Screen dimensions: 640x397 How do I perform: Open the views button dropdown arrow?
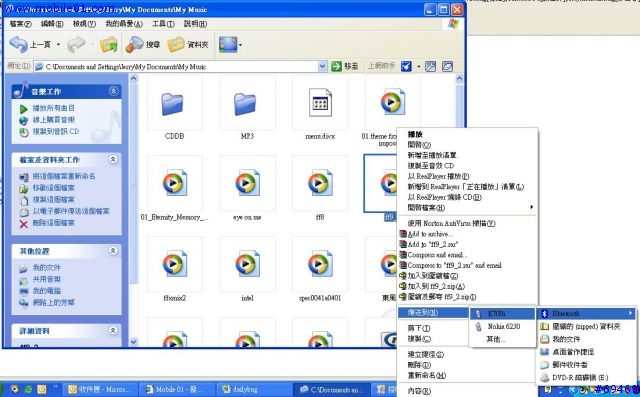pyautogui.click(x=240, y=44)
